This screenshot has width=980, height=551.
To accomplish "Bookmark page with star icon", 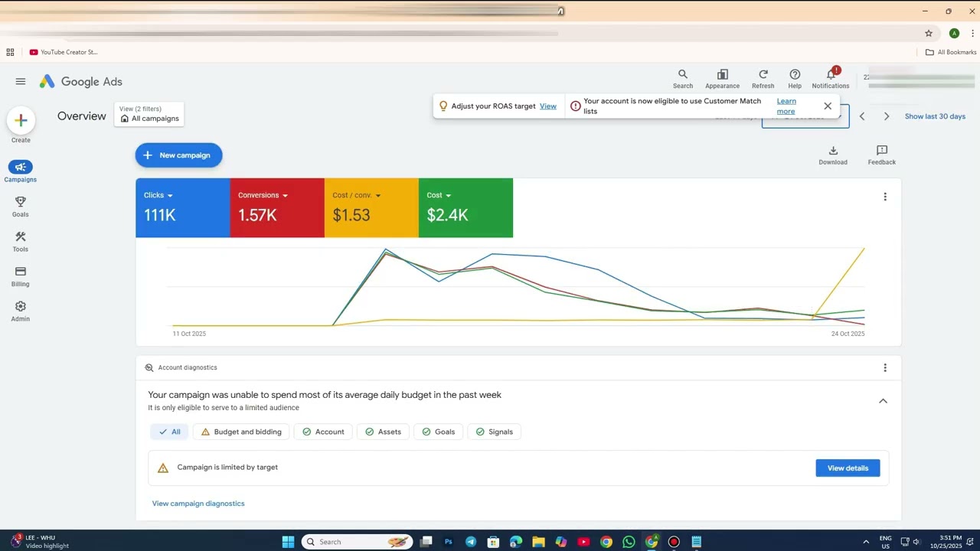I will tap(929, 33).
